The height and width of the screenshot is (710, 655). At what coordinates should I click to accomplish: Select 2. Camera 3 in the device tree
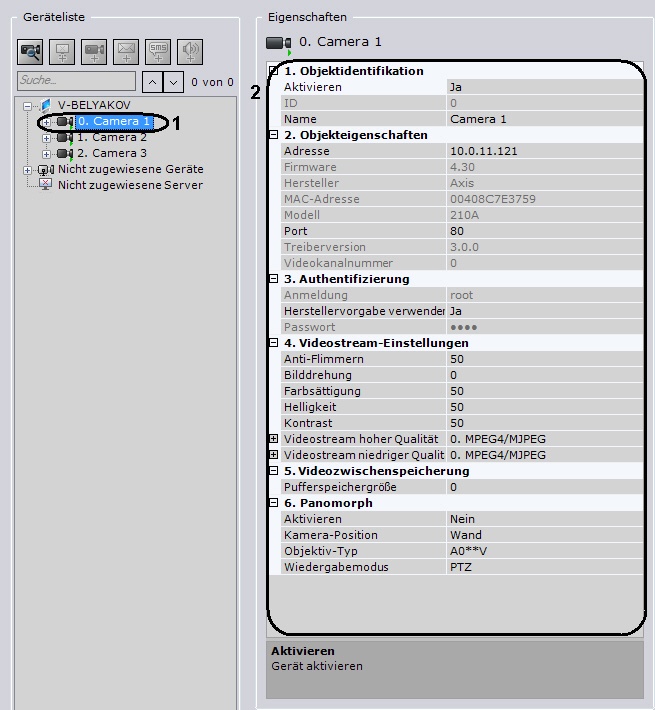[112, 153]
